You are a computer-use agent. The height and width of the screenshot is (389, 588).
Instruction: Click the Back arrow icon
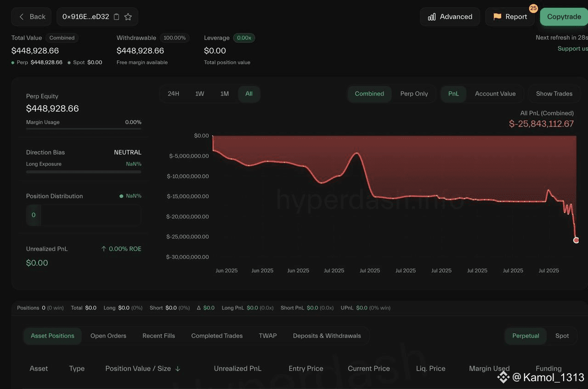tap(21, 17)
